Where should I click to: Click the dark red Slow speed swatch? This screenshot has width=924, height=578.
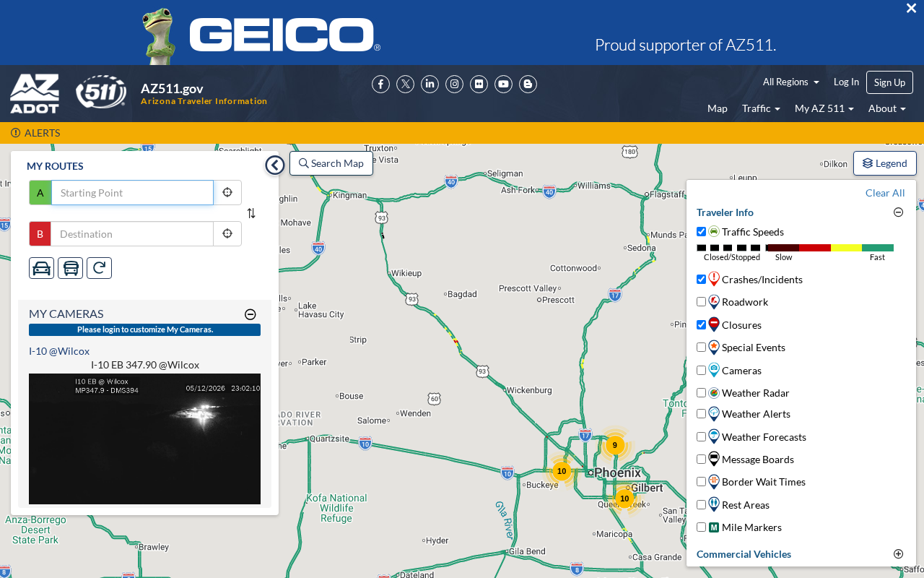coord(783,248)
